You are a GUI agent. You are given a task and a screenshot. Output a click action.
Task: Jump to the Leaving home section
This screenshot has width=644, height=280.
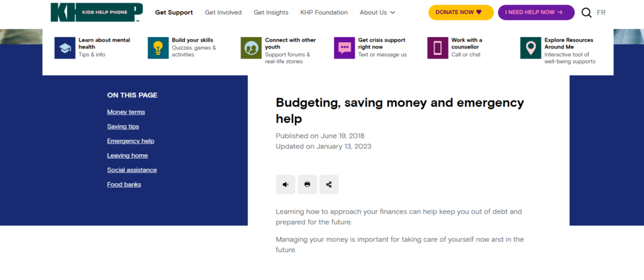click(x=127, y=155)
